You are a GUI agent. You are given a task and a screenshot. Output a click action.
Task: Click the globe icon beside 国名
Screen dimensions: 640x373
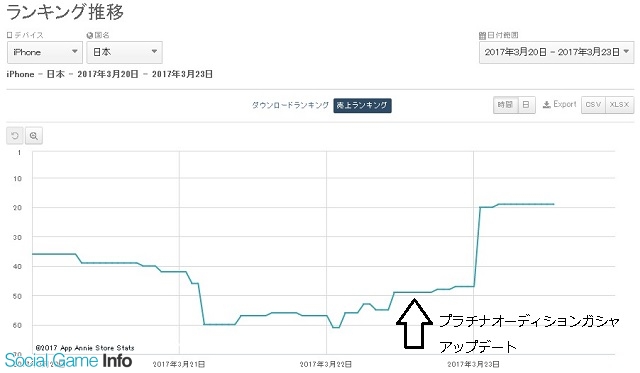click(x=90, y=36)
